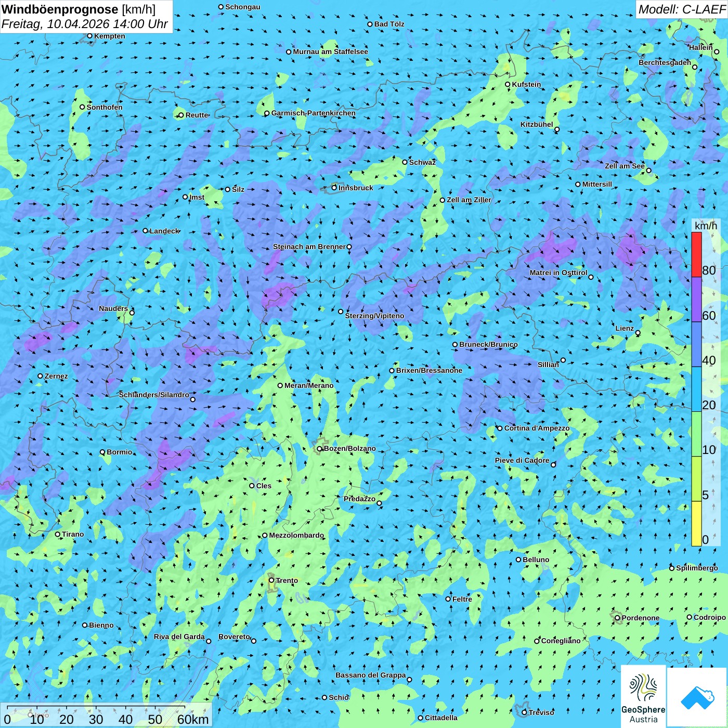Click the Kempten location marker

[x=89, y=36]
